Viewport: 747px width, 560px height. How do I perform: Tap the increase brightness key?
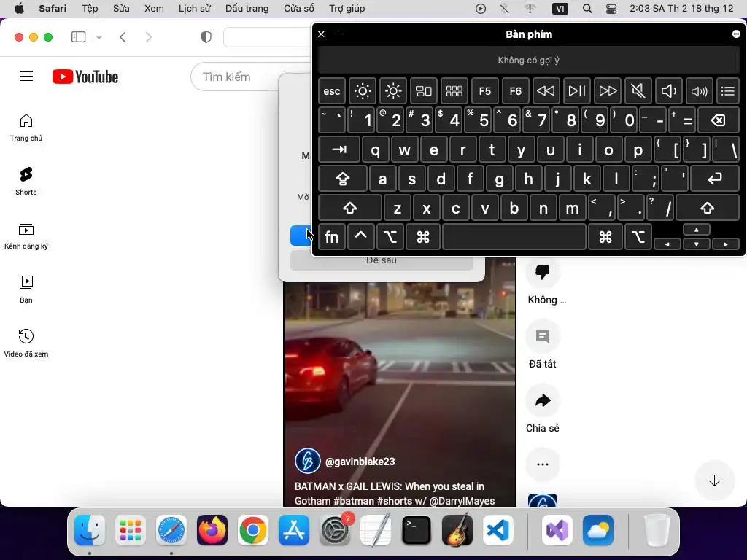tap(393, 91)
